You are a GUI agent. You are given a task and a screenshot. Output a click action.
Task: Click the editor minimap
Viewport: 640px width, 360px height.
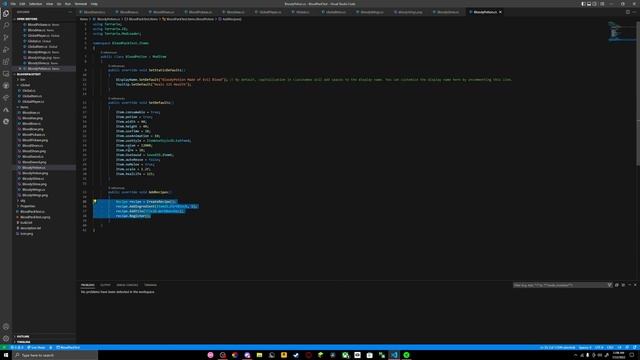[621, 31]
